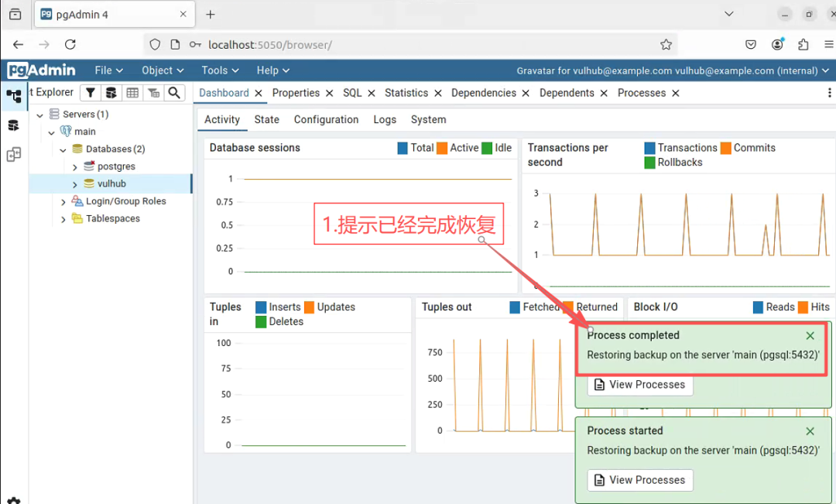Collapse the main server node
Viewport: 836px width, 504px height.
click(x=52, y=132)
